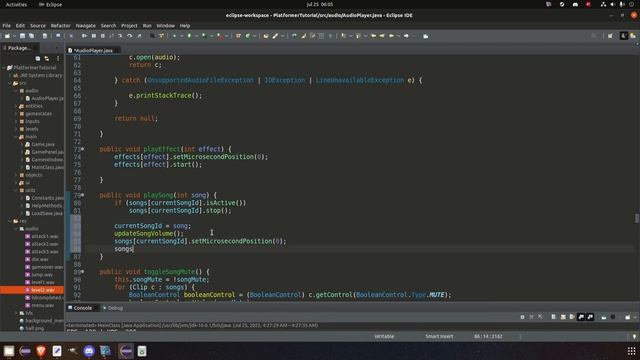Click the editor vertical scrollbar thumb
Image resolution: width=640 pixels, height=360 pixels.
637,218
